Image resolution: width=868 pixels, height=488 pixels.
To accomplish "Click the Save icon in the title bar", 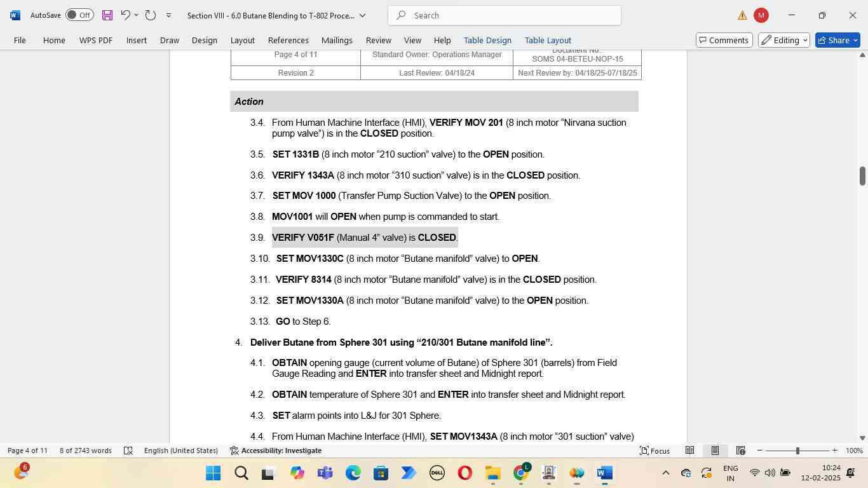I will point(107,15).
